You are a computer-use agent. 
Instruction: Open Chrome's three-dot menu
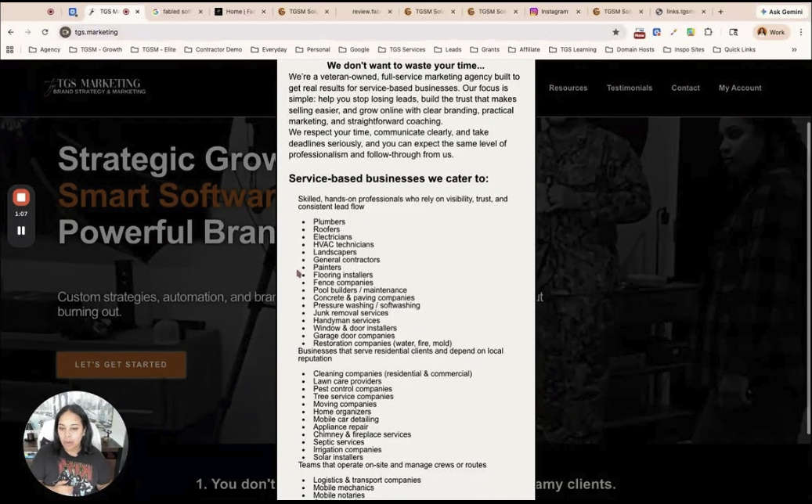801,32
